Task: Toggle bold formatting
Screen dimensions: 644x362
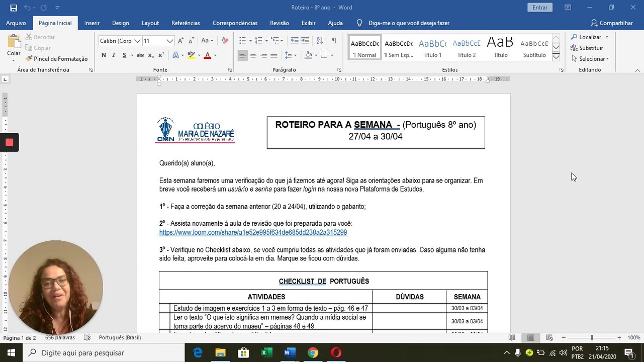Action: tap(104, 55)
